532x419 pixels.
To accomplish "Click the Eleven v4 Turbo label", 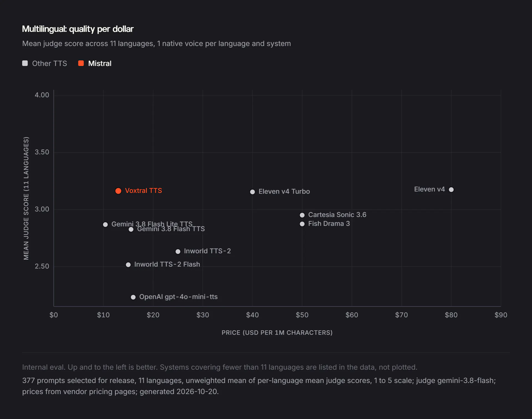I will (x=284, y=191).
